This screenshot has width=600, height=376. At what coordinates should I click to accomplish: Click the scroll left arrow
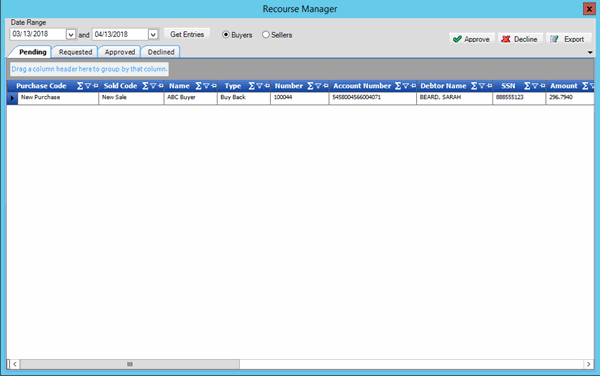coord(15,364)
